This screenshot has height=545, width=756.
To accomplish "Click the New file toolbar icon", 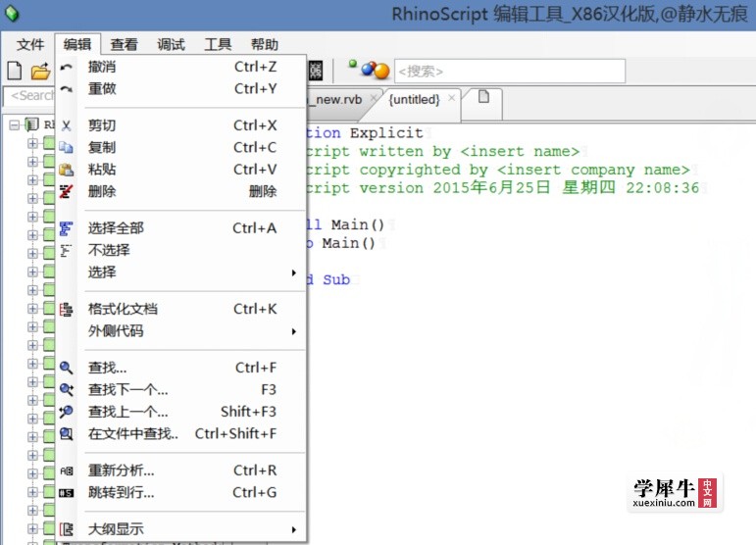I will [15, 71].
